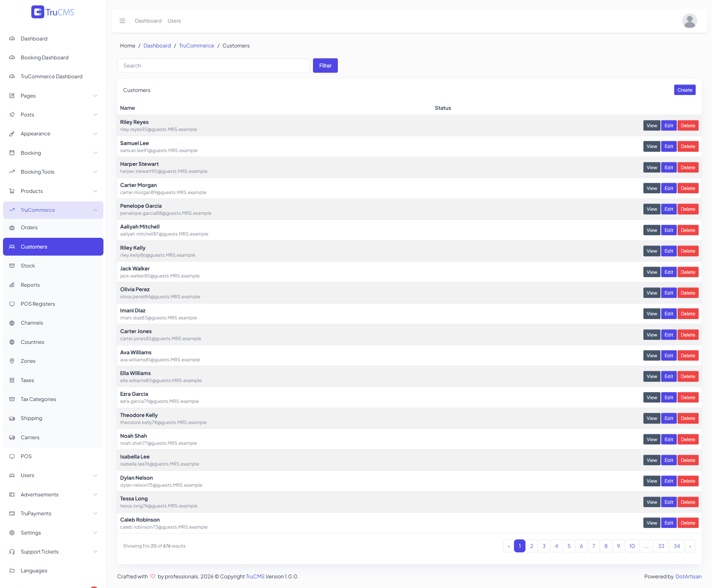The height and width of the screenshot is (588, 712).
Task: Click the Create customer button
Action: click(x=685, y=90)
